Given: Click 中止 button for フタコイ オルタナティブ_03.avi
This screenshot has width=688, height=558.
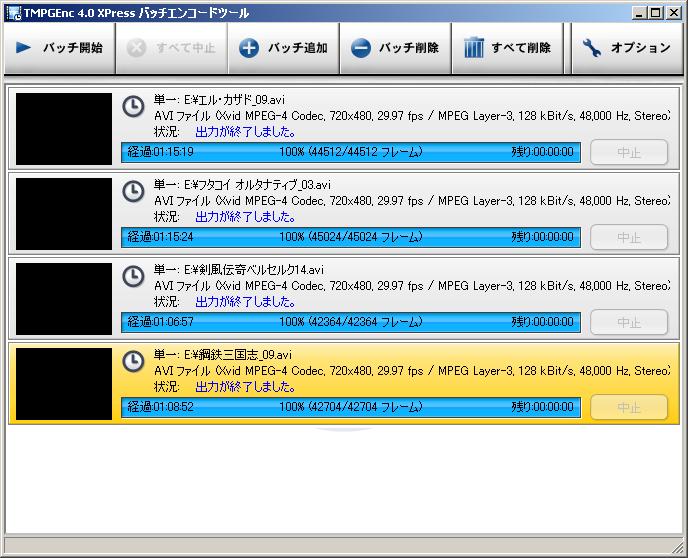Looking at the screenshot, I should (629, 237).
